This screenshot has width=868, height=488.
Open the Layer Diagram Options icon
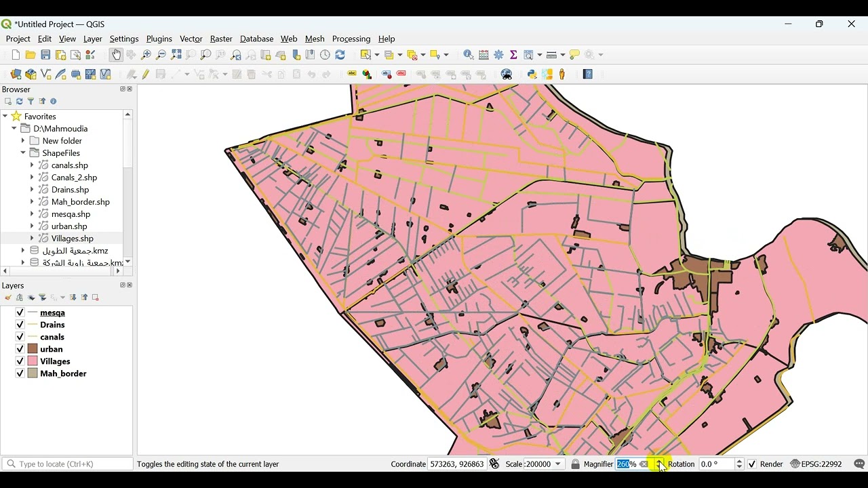[367, 75]
